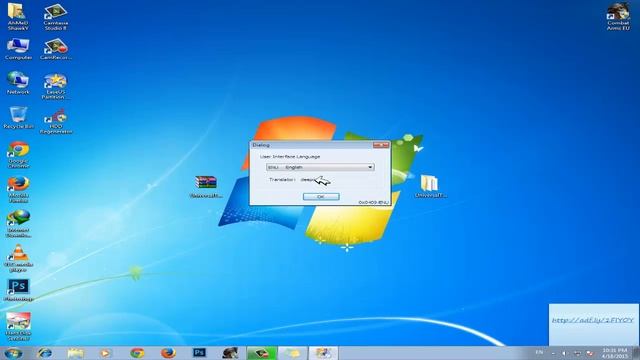Open the Combat Arms taskbar icon
The height and width of the screenshot is (360, 640).
230,353
